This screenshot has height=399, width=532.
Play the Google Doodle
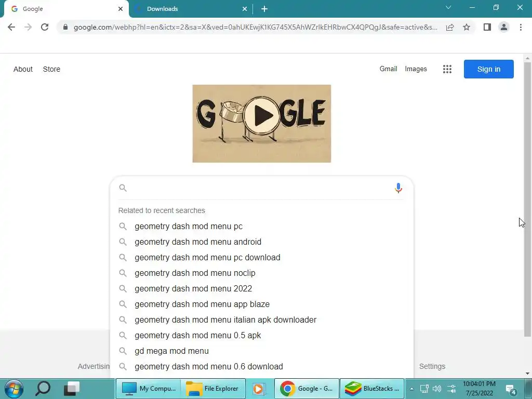262,115
